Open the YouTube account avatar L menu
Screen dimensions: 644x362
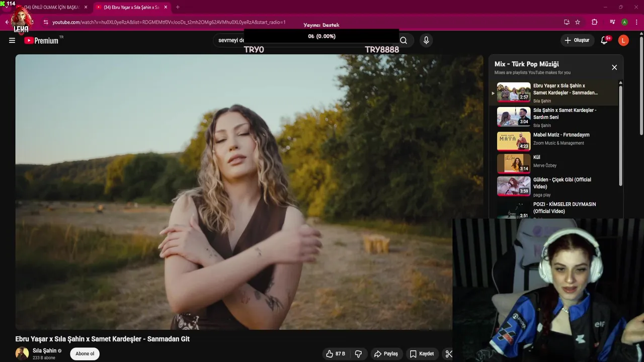[x=623, y=40]
